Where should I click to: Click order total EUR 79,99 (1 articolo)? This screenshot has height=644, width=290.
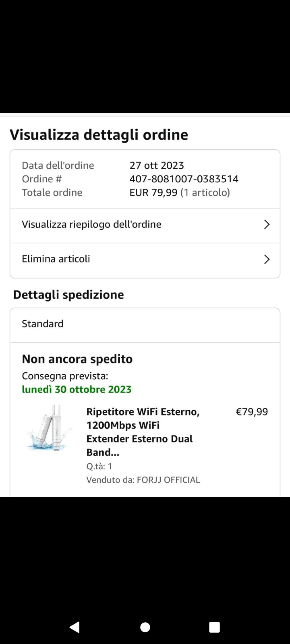[180, 192]
